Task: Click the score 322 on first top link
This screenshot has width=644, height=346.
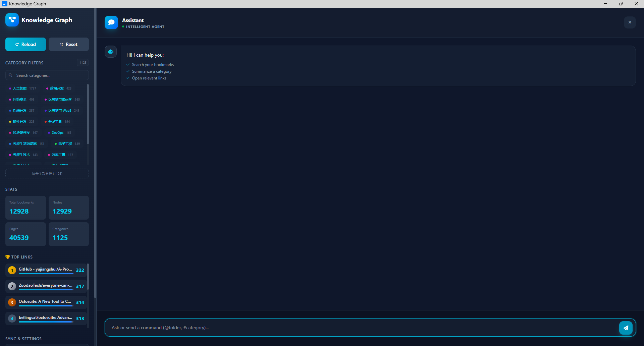Action: coord(80,270)
